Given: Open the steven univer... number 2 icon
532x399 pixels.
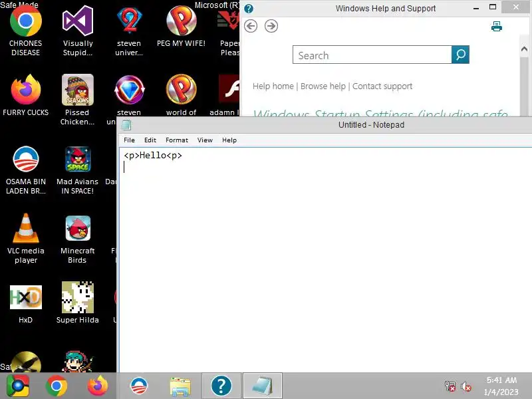Looking at the screenshot, I should point(129,21).
